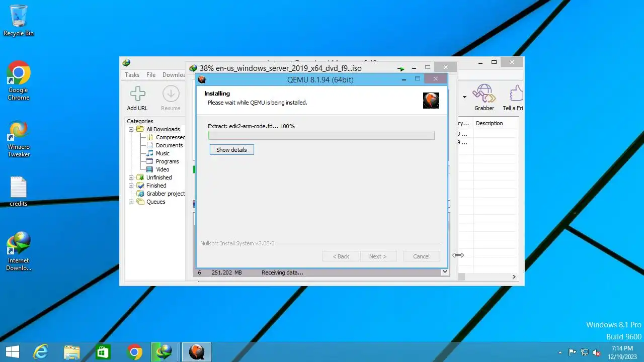Viewport: 644px width, 362px height.
Task: Click the QEMU logo in the installer header
Action: tap(431, 100)
